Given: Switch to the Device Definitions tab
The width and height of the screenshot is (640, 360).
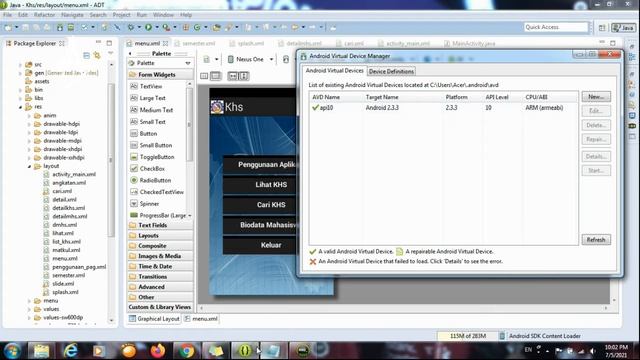Looking at the screenshot, I should coord(391,71).
